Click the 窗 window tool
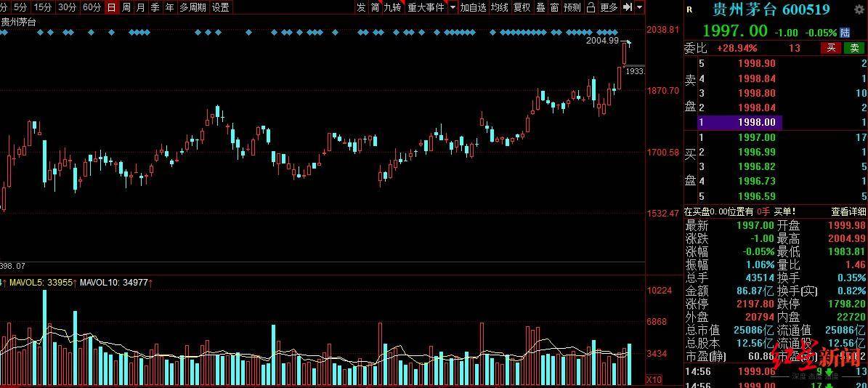Image resolution: width=868 pixels, height=388 pixels. tap(553, 7)
